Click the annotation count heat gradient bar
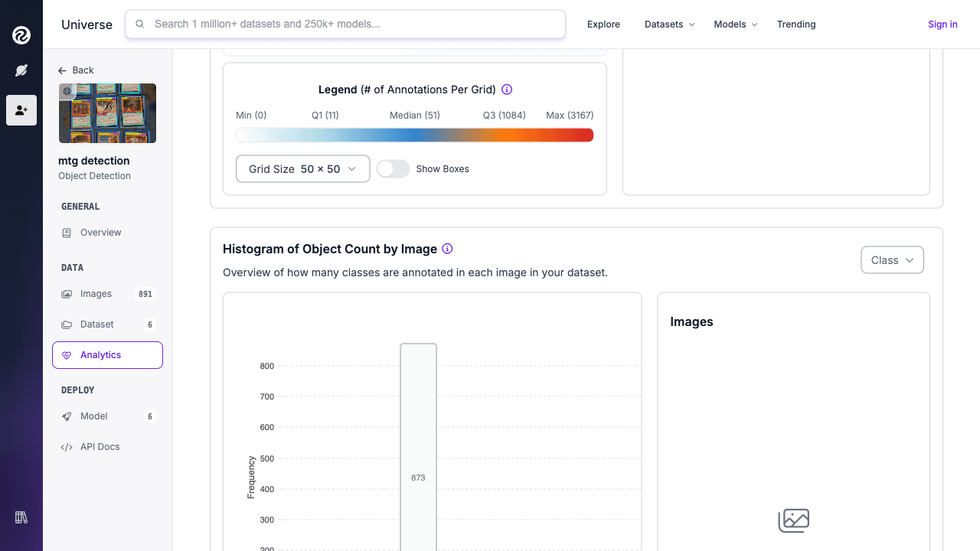The height and width of the screenshot is (551, 980). pos(415,135)
